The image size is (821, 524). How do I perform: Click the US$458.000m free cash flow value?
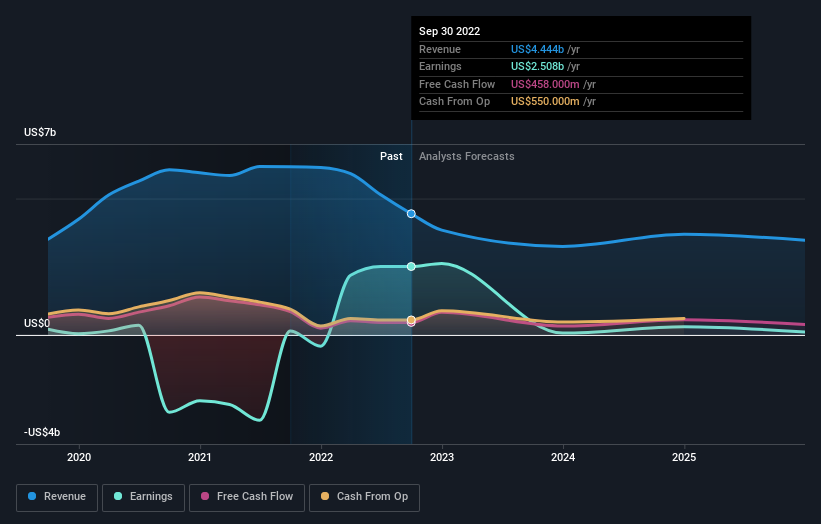(545, 84)
